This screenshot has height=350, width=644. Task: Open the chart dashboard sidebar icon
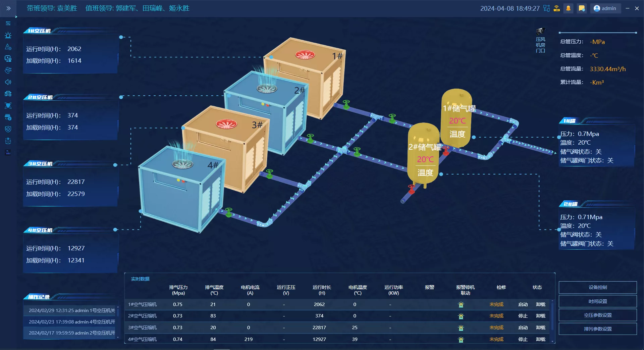(8, 153)
